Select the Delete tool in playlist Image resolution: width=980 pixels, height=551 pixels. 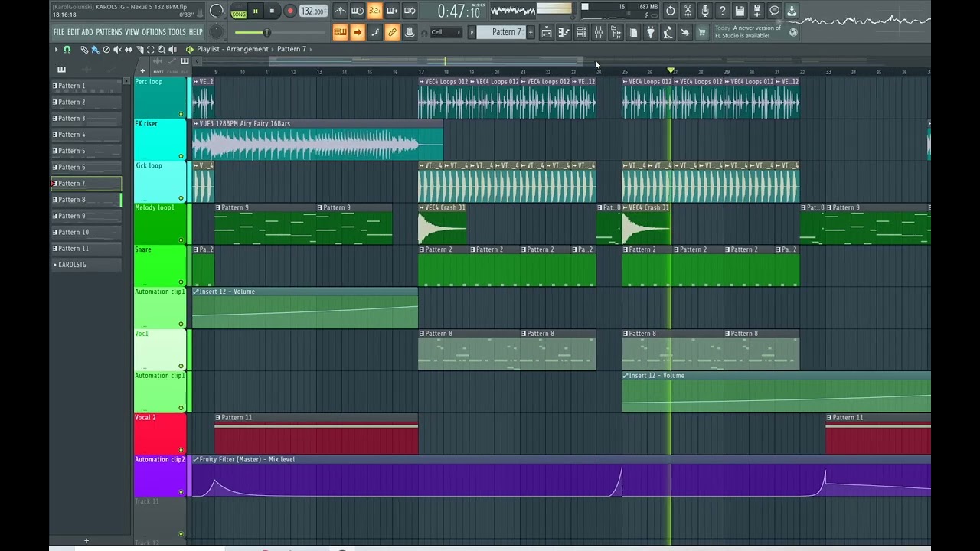click(x=106, y=50)
